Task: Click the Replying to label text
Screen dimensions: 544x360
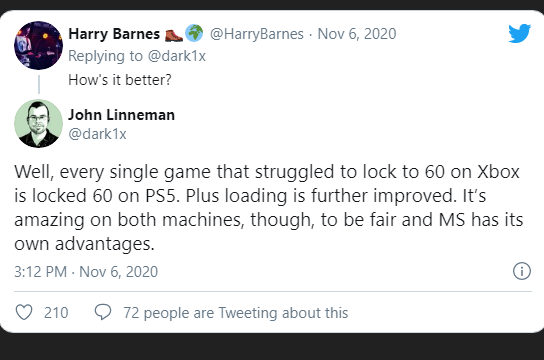Action: [105, 57]
